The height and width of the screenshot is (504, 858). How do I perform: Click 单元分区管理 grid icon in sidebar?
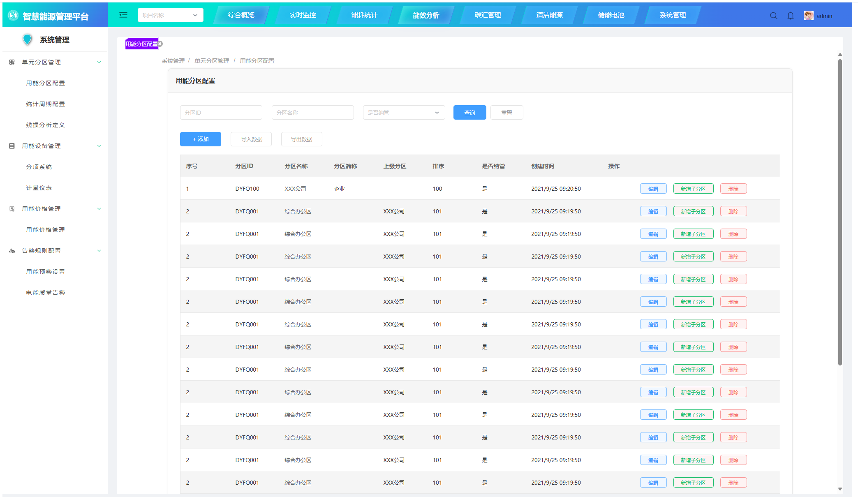point(12,62)
